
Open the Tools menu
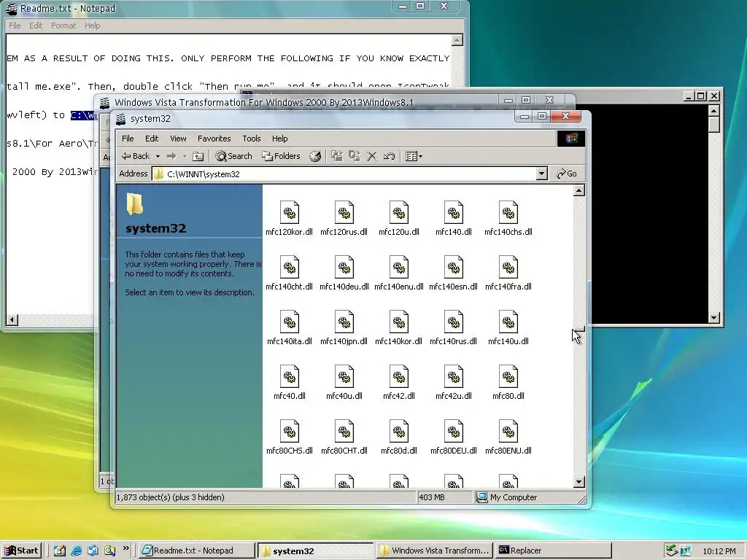point(251,139)
